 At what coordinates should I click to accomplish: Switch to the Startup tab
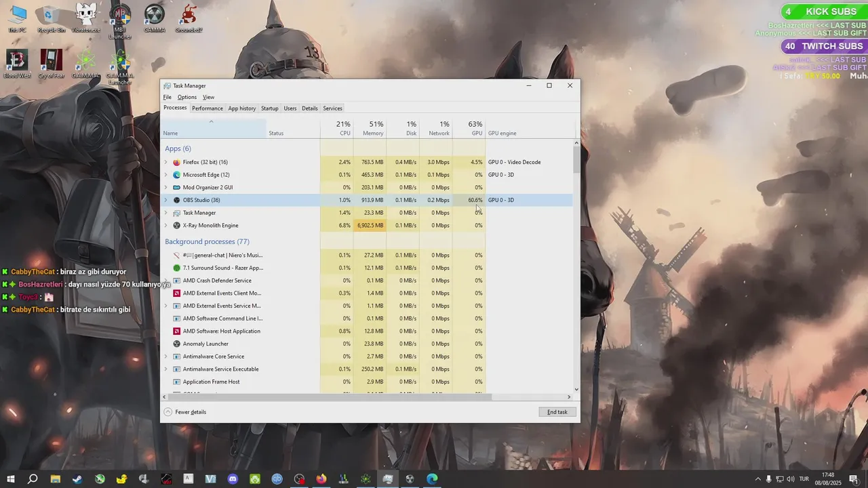pyautogui.click(x=270, y=108)
